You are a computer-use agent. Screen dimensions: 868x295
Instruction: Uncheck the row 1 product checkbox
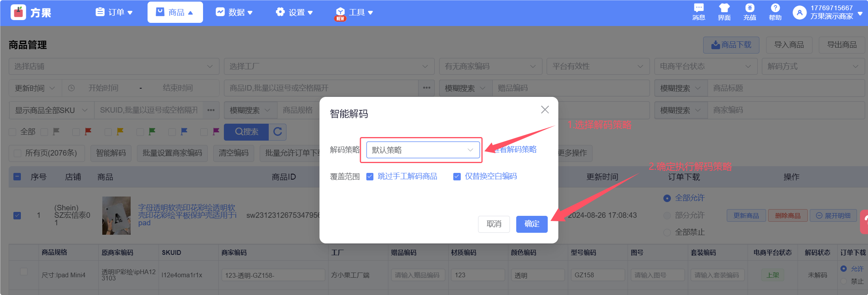[17, 215]
